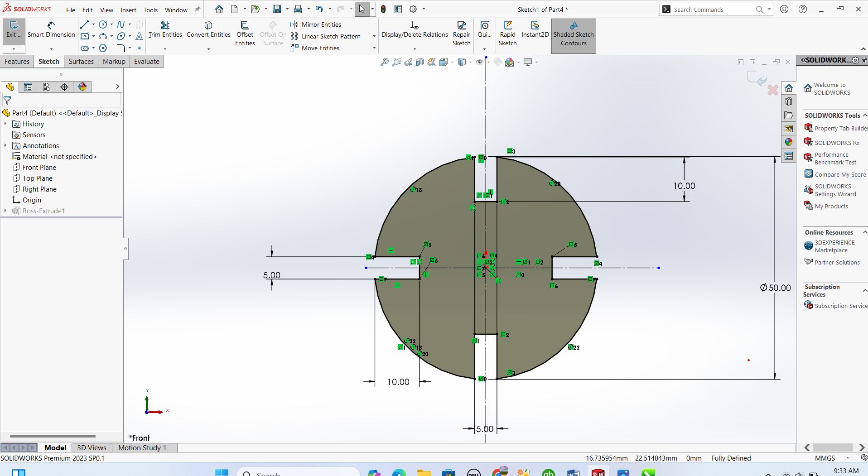Toggle Instant2D
The height and width of the screenshot is (476, 868).
point(535,29)
